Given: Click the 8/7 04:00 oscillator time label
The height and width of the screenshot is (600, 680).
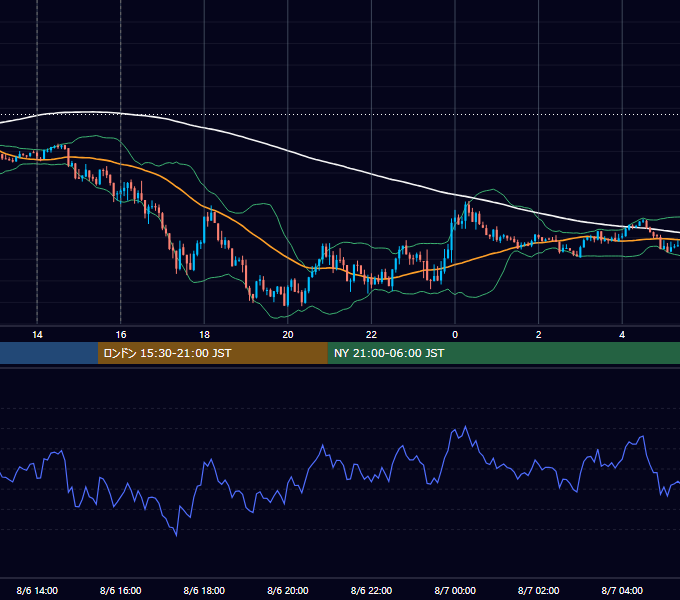Looking at the screenshot, I should (x=622, y=590).
